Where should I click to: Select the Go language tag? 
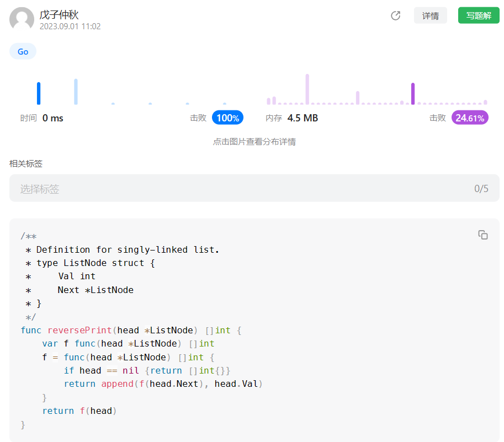coord(22,51)
